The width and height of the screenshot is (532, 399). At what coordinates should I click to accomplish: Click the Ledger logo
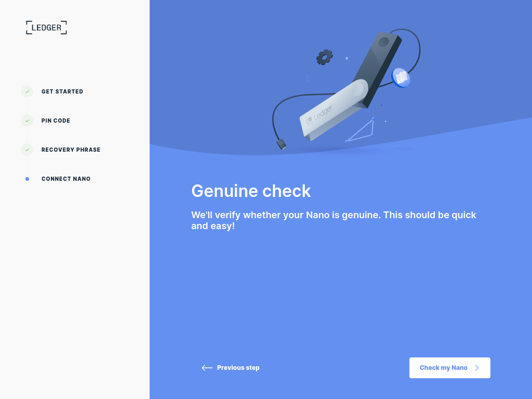point(46,28)
